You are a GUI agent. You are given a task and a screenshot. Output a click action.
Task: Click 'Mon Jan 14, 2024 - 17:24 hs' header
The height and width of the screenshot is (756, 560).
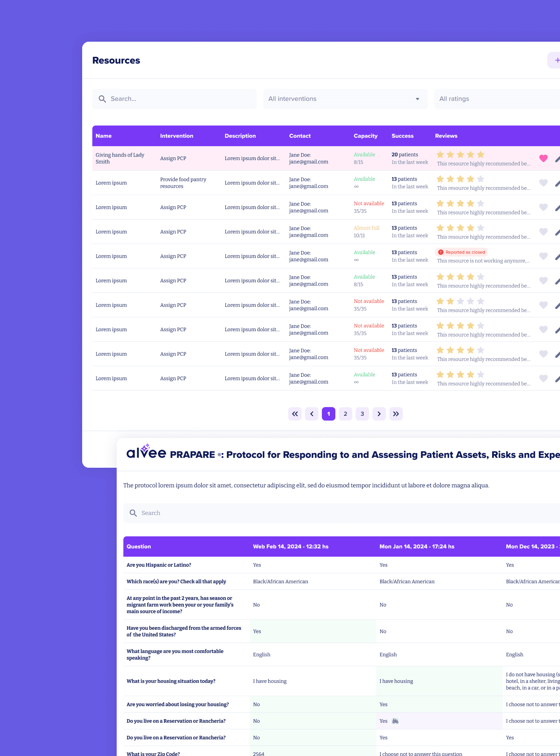[417, 546]
